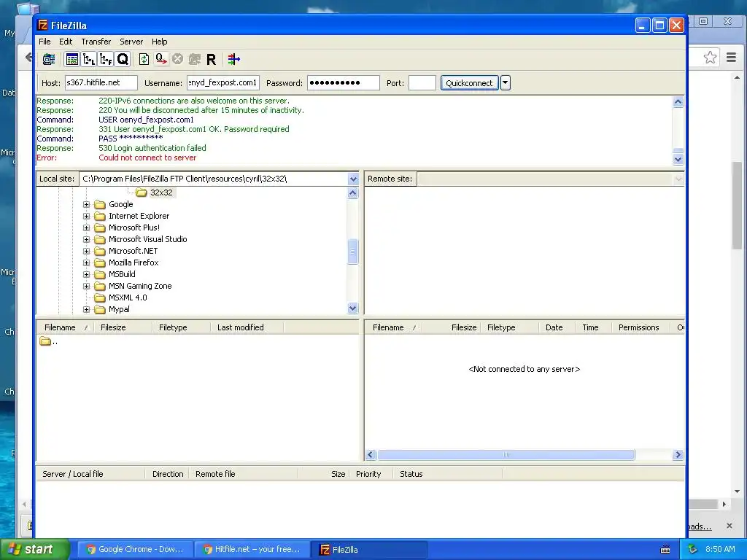The height and width of the screenshot is (560, 747).
Task: Open the Server menu
Action: click(131, 42)
